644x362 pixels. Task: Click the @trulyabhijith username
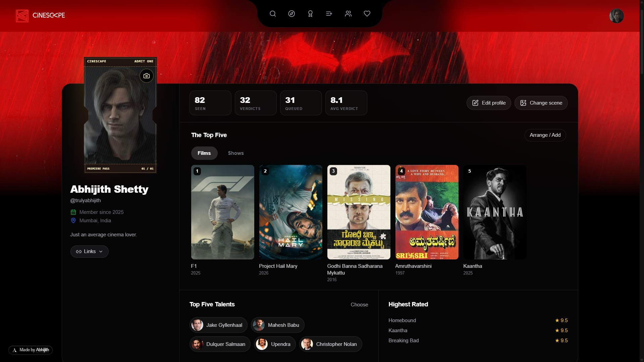click(x=86, y=200)
